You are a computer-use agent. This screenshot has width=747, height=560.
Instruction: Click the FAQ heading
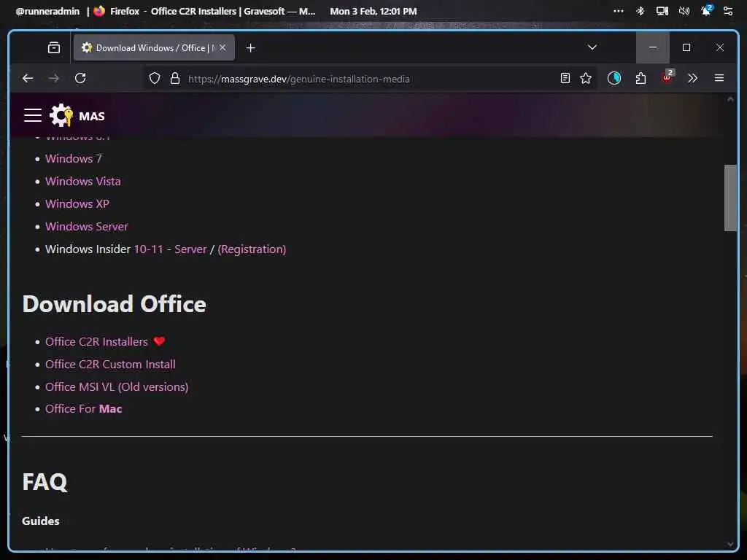click(x=44, y=482)
